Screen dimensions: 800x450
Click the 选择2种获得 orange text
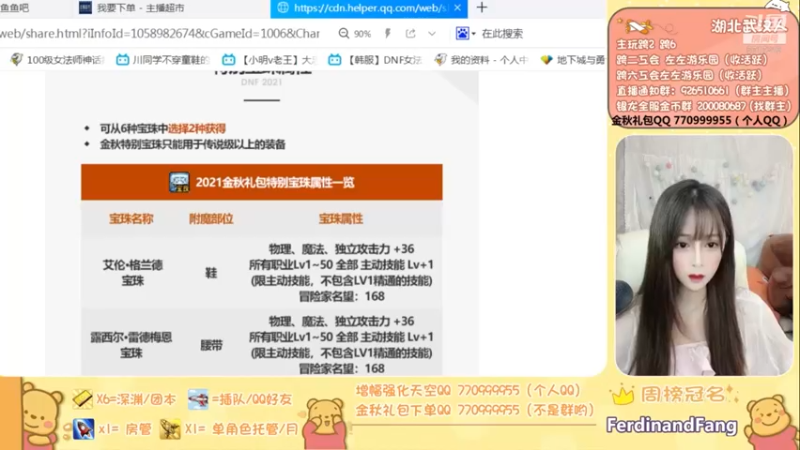click(x=196, y=129)
